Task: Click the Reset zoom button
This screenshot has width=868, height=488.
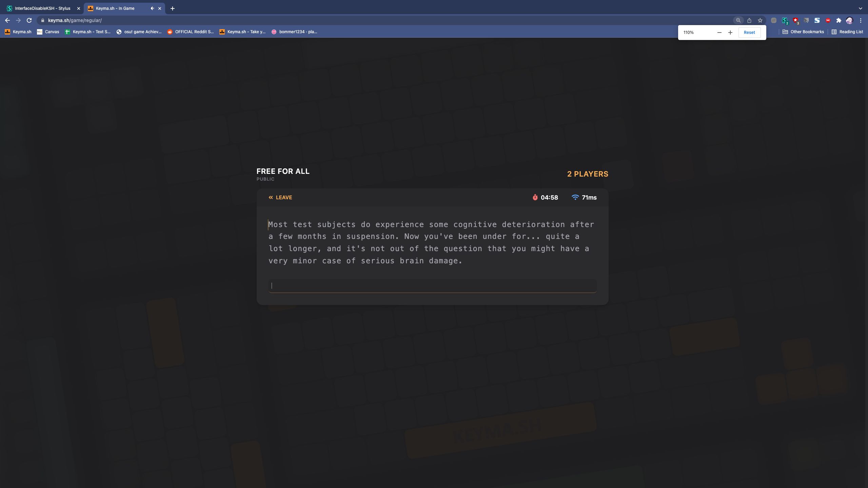Action: click(x=749, y=33)
